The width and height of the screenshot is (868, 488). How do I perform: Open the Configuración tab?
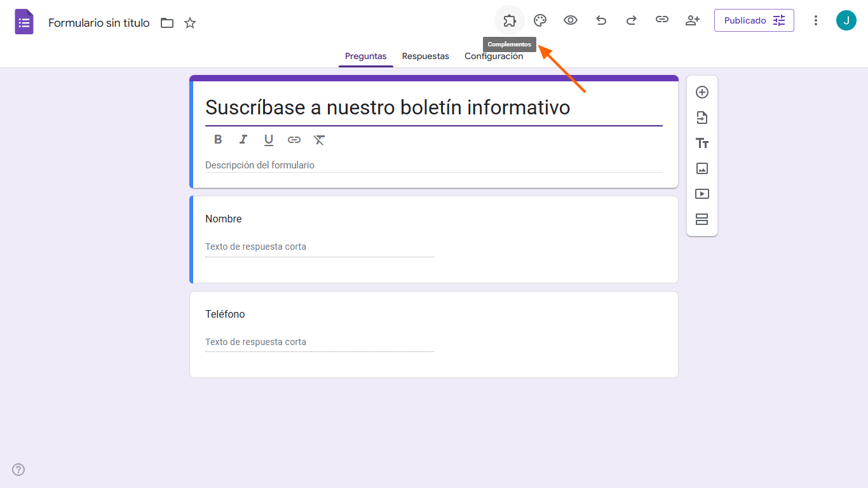[494, 56]
